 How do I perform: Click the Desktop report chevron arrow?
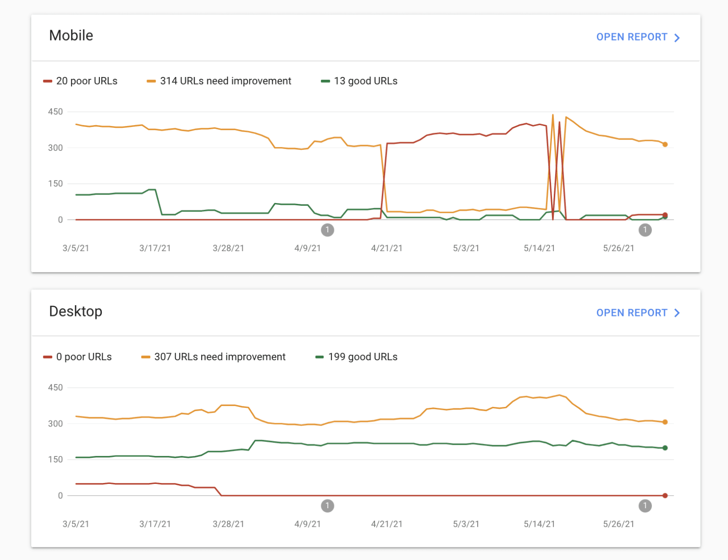tap(677, 313)
